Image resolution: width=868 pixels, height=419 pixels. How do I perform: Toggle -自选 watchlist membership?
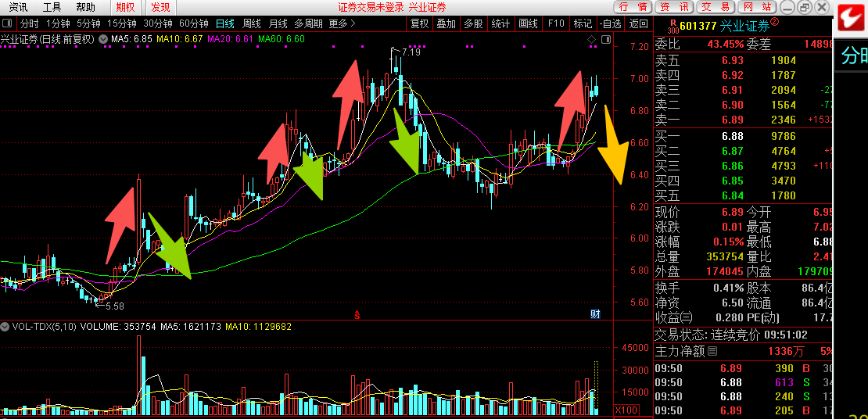tap(610, 23)
